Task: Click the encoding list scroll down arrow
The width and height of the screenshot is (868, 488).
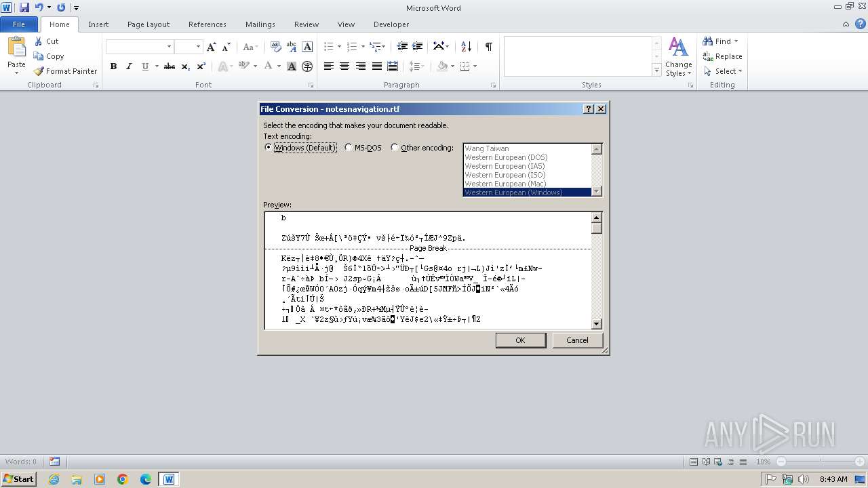Action: click(597, 192)
